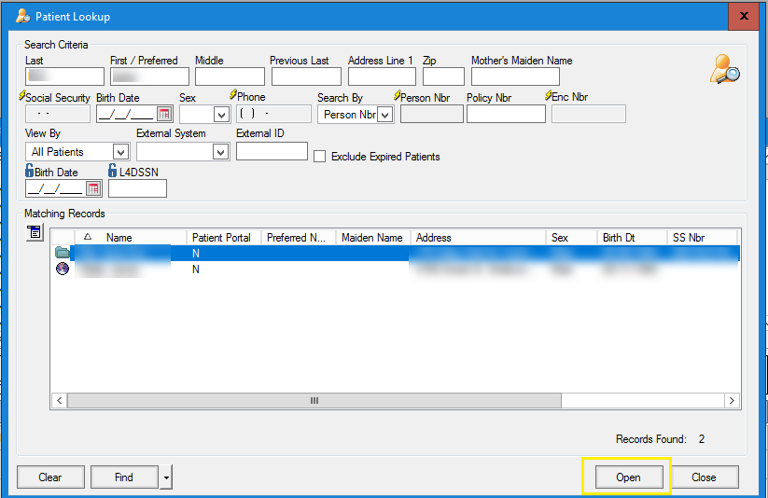Click the Open button

pyautogui.click(x=629, y=477)
